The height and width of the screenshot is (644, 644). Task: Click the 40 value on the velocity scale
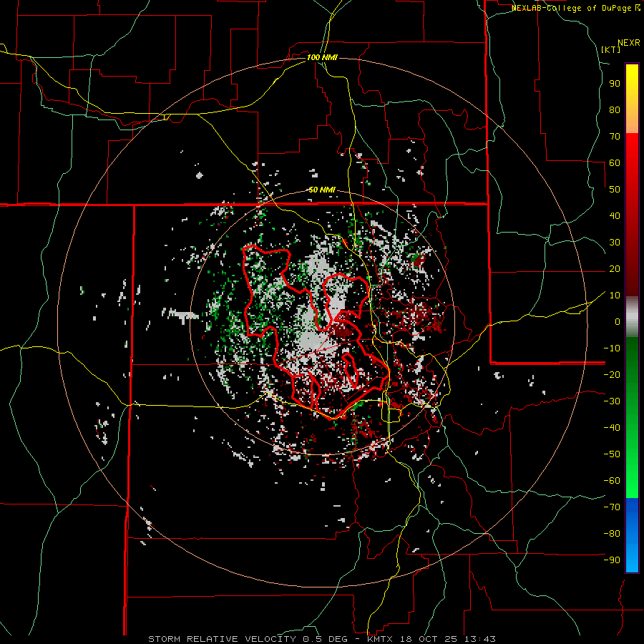point(615,215)
